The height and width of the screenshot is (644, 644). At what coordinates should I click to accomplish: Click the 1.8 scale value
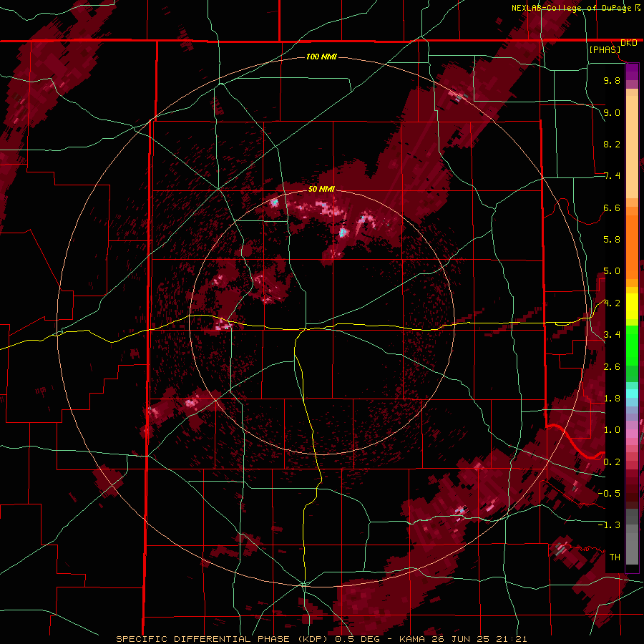(612, 399)
